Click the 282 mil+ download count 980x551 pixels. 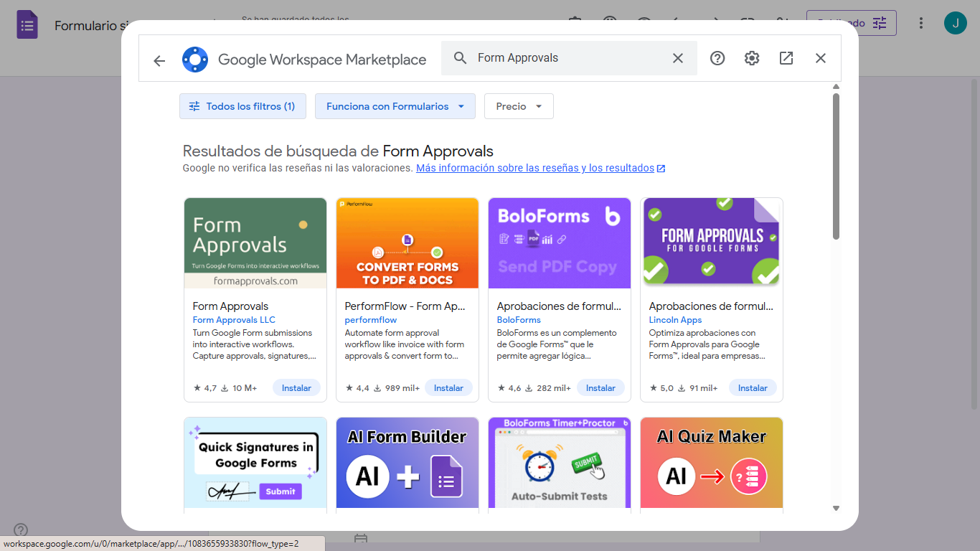(x=548, y=388)
